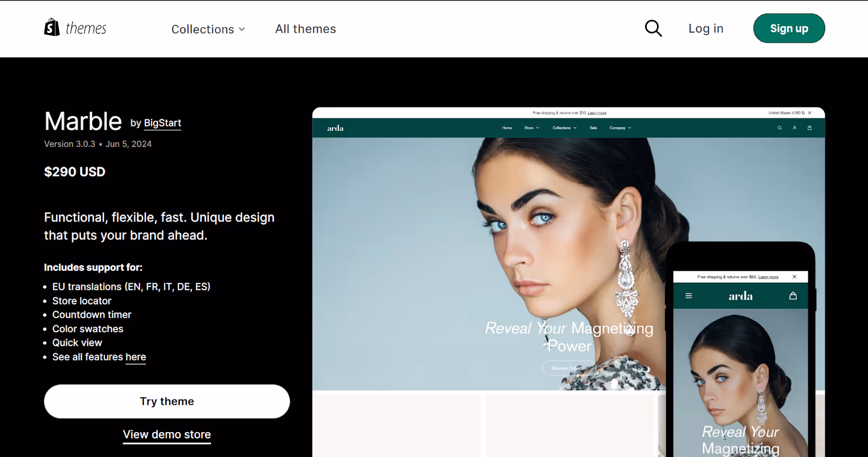
Task: Click account icon in desktop preview header
Action: tap(794, 128)
